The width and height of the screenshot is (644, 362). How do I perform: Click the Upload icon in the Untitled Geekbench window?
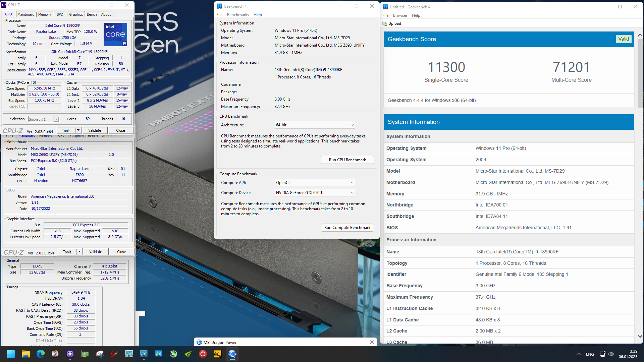[x=385, y=23]
